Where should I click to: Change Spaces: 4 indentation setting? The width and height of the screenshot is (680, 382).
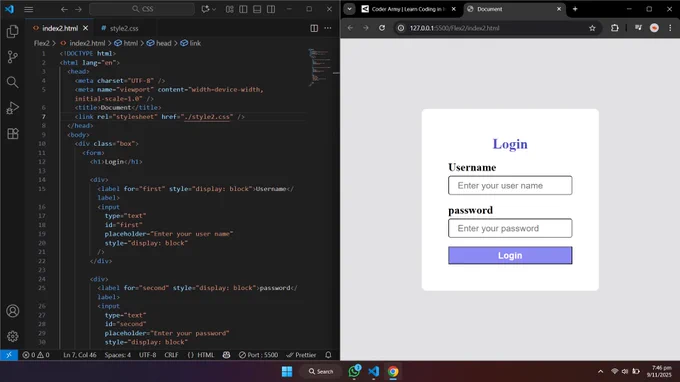[118, 355]
